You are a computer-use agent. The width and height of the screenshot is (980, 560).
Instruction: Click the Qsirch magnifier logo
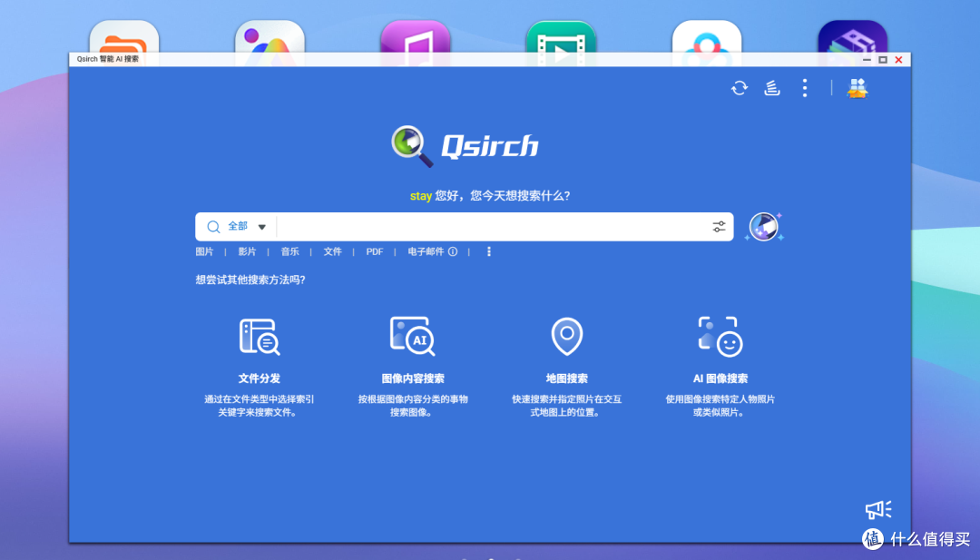(x=412, y=146)
